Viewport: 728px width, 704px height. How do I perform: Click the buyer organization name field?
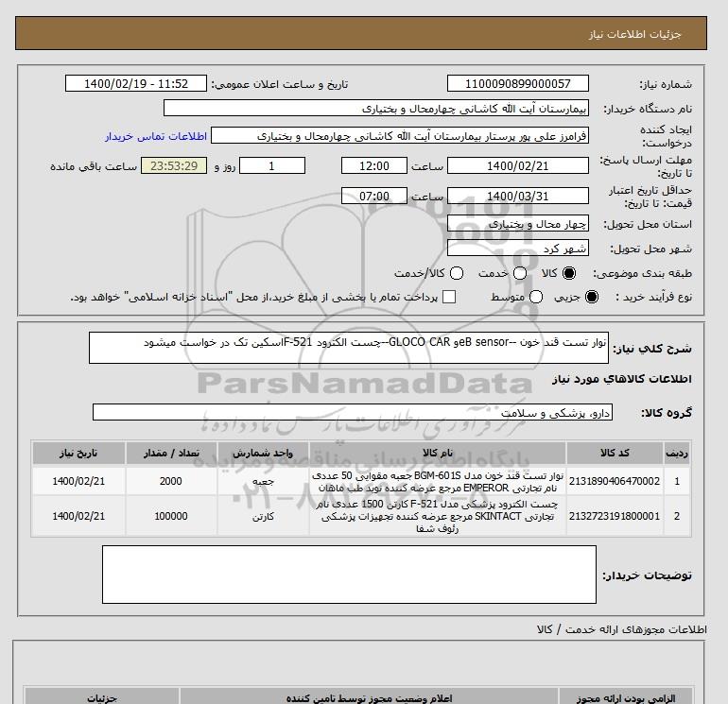[x=376, y=109]
